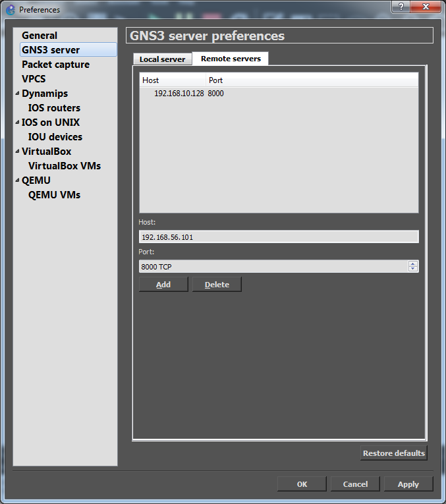Click the GNS3 icon in title bar

11,10
